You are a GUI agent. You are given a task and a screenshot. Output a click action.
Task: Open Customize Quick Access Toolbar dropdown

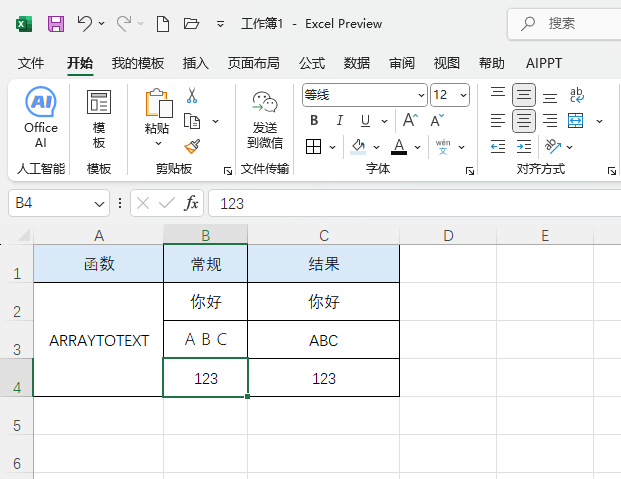(x=220, y=24)
